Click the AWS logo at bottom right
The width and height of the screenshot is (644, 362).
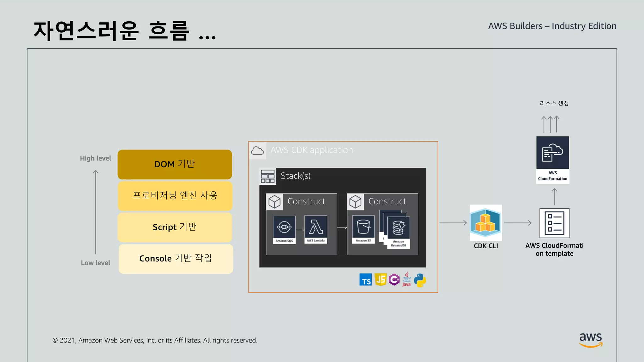[x=591, y=340]
